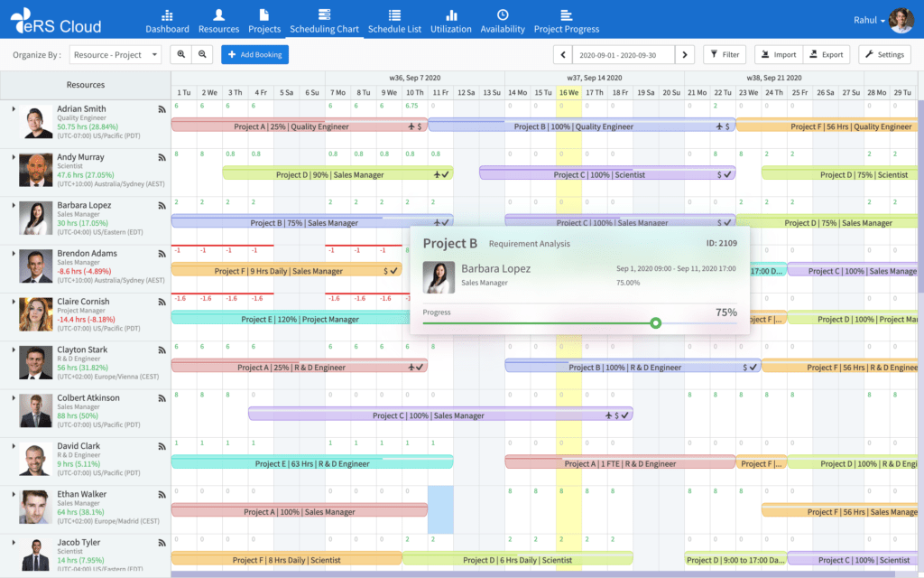Viewport: 924px width, 578px height.
Task: Click Andy Murray's name
Action: pyautogui.click(x=80, y=157)
